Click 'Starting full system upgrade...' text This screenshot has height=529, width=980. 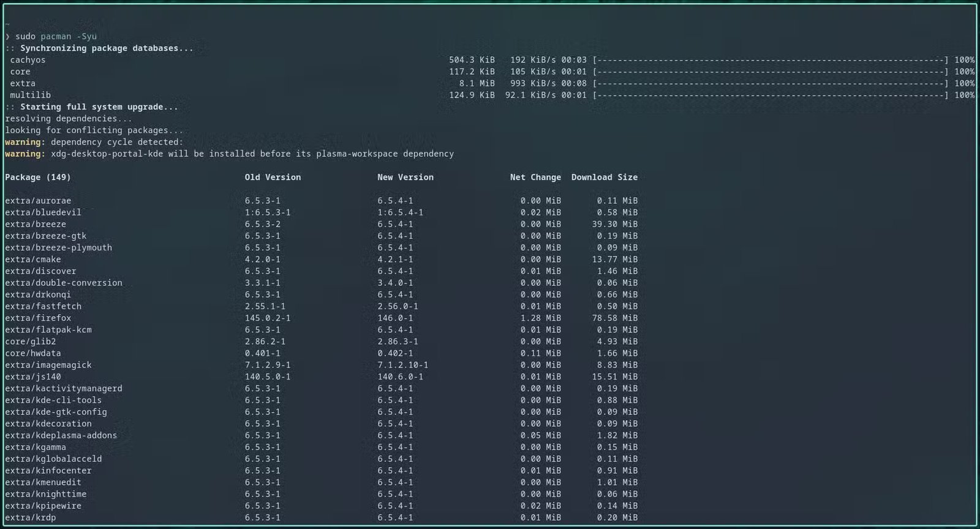[99, 107]
